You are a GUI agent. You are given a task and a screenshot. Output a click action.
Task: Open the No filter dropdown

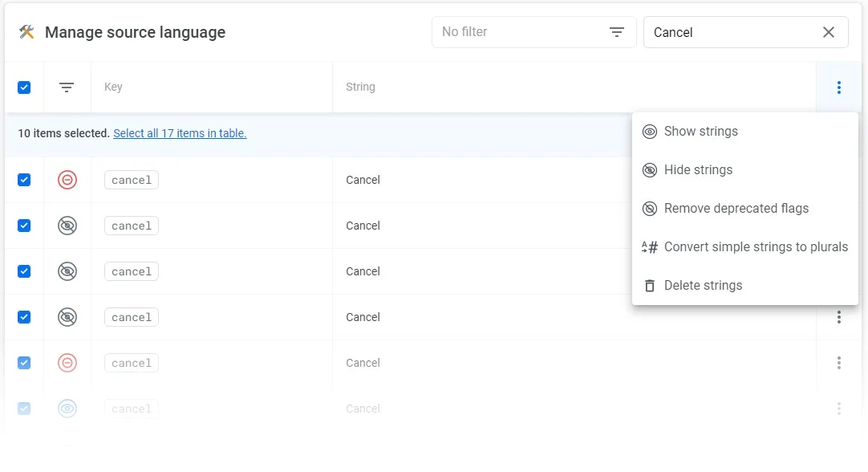pos(533,32)
